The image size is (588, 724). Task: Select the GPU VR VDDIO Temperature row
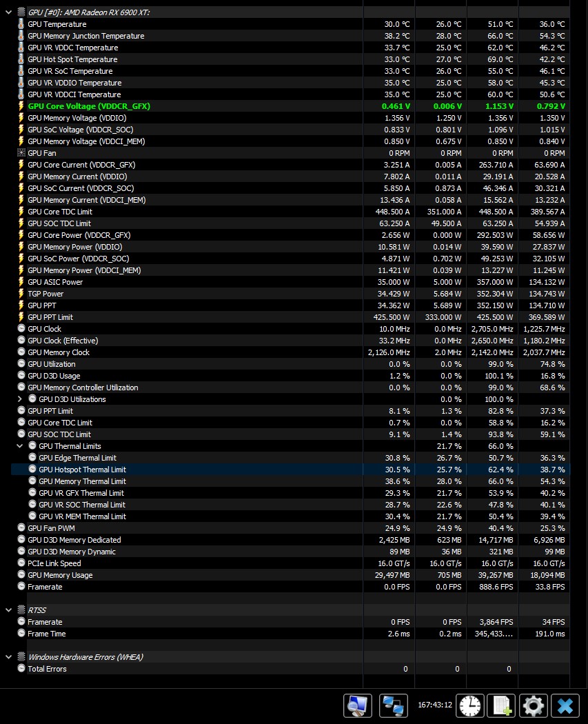pos(291,83)
